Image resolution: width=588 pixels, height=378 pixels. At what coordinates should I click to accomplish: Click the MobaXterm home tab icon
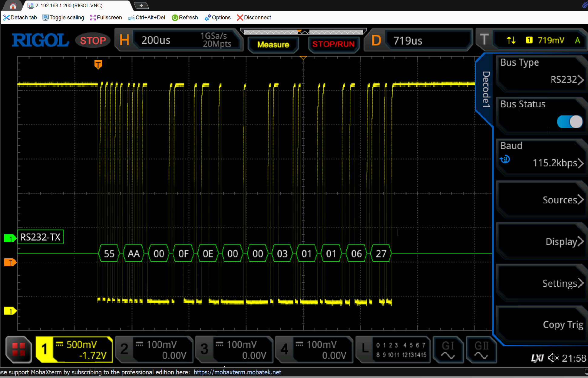click(x=13, y=5)
